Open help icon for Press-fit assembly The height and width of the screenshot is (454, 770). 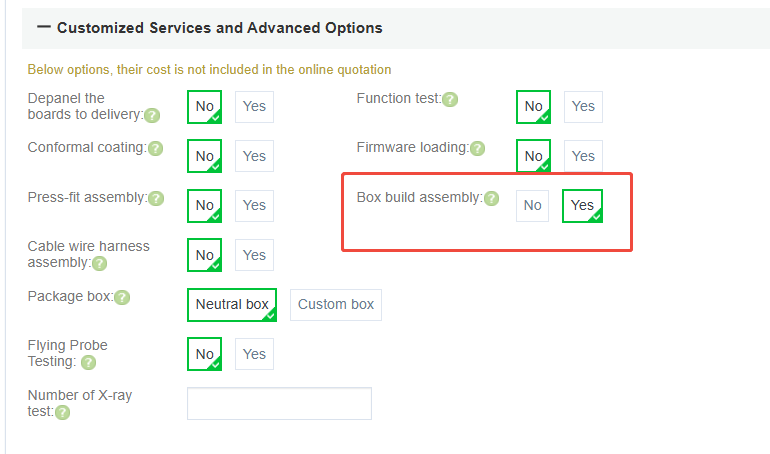click(156, 199)
